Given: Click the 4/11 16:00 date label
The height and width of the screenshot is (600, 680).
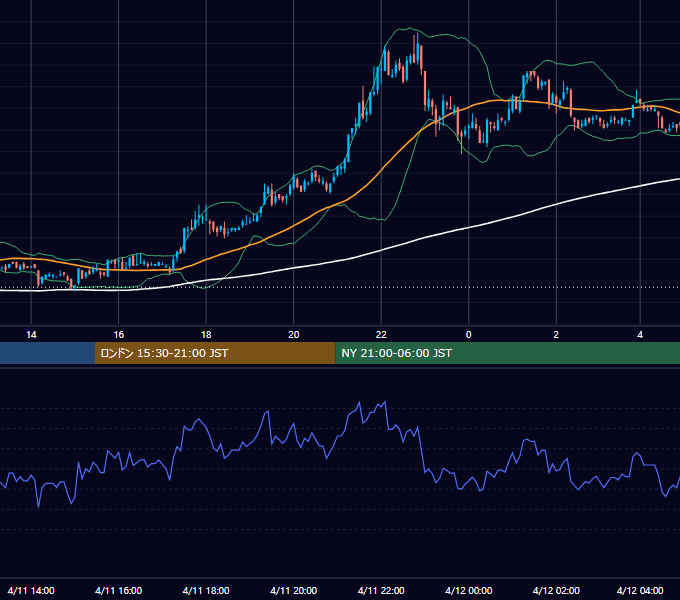Looking at the screenshot, I should tap(118, 590).
